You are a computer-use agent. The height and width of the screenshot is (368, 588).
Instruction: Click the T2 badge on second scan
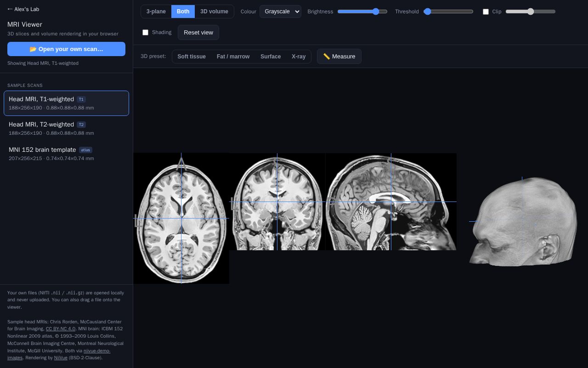(x=81, y=125)
